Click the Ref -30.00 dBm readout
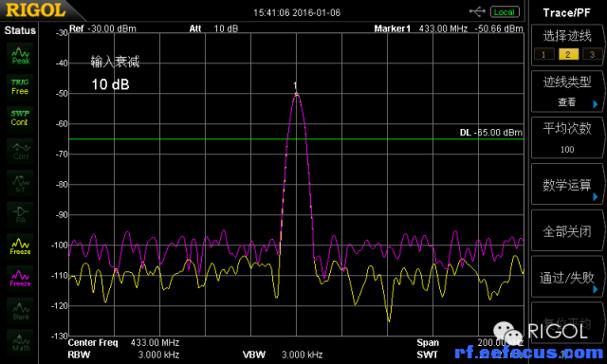The height and width of the screenshot is (364, 607). click(x=102, y=28)
